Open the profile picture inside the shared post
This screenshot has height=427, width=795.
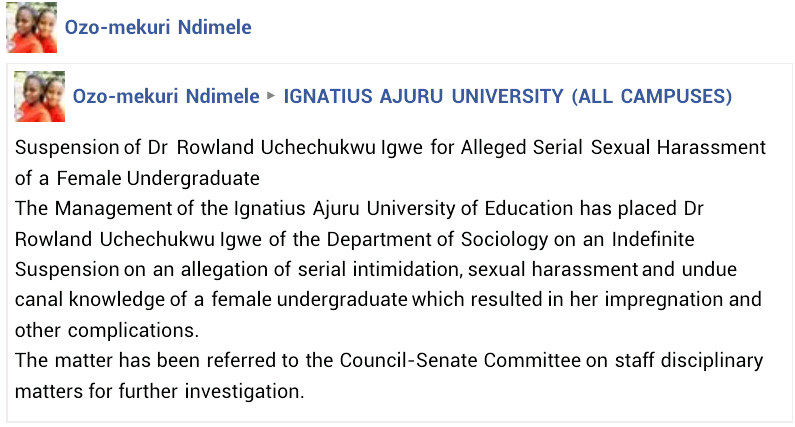click(x=40, y=96)
